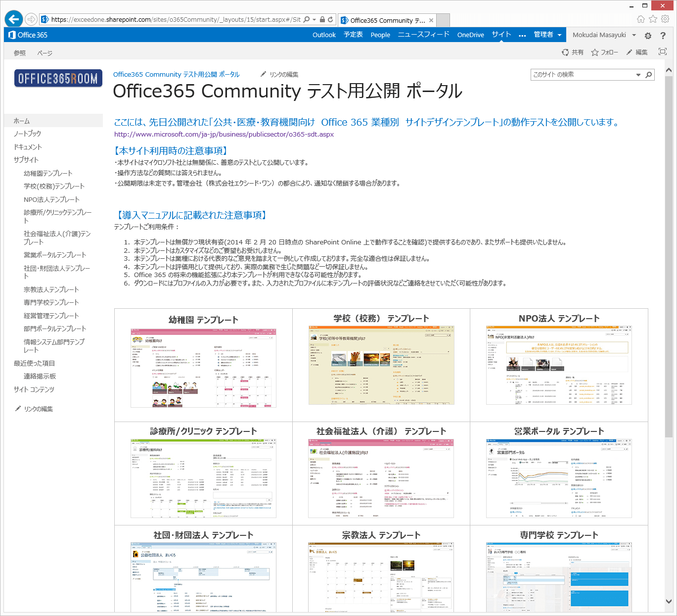Open 予定表 calendar in the suite bar

[x=353, y=35]
